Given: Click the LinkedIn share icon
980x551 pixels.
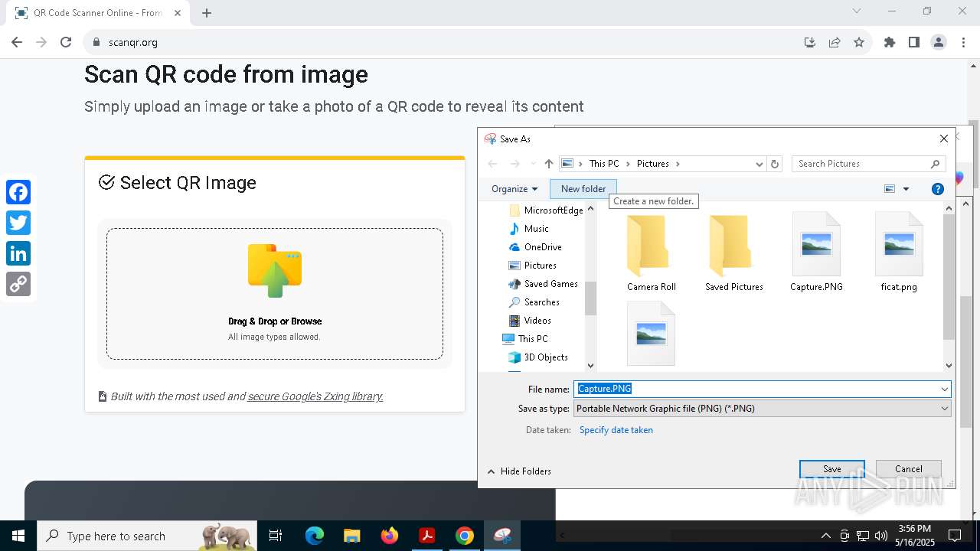Looking at the screenshot, I should click(18, 253).
